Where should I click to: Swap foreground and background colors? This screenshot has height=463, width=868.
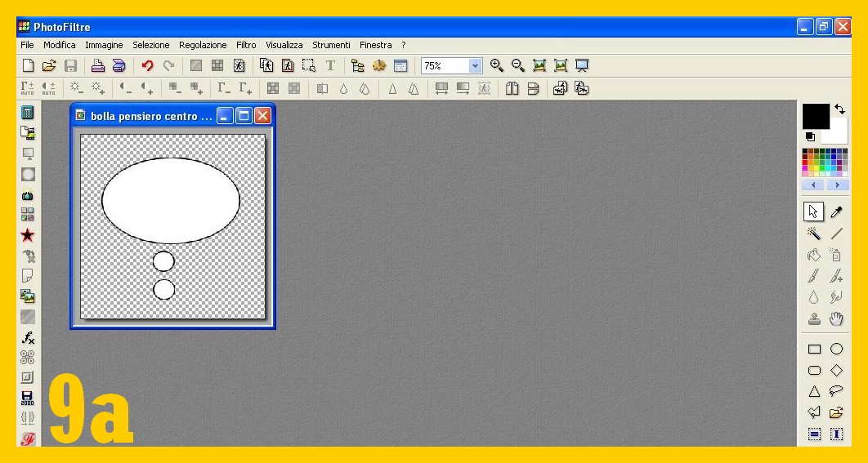[839, 109]
